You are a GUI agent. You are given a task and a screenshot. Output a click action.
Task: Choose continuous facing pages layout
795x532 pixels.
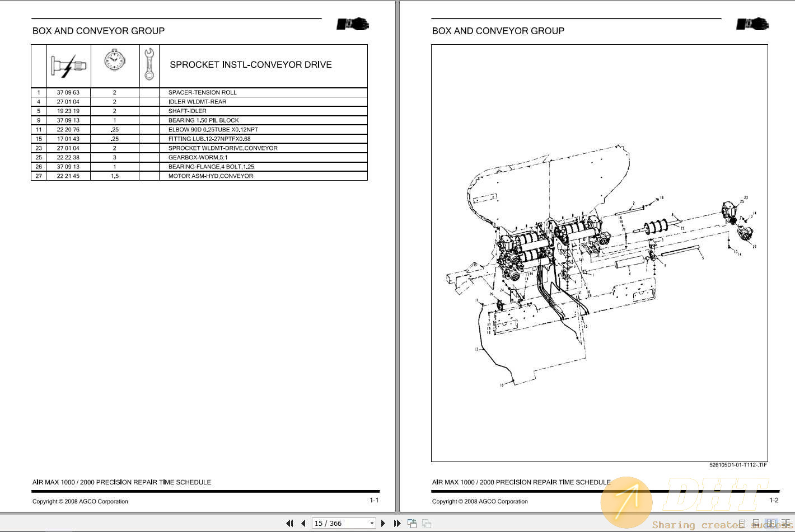785,524
